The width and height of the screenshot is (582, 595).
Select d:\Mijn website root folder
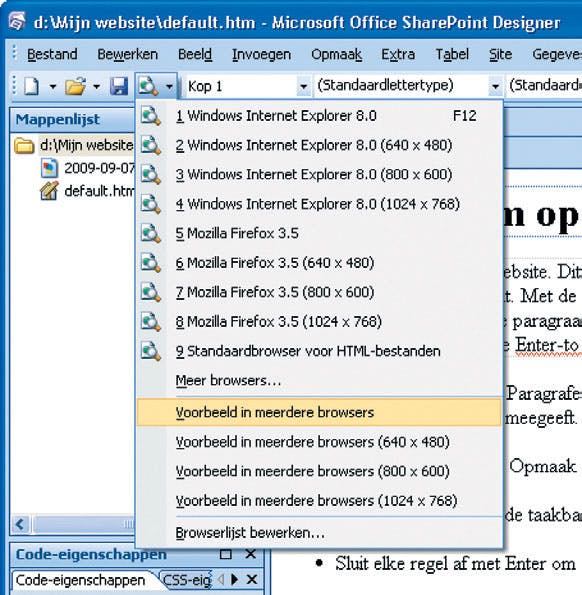pyautogui.click(x=87, y=145)
